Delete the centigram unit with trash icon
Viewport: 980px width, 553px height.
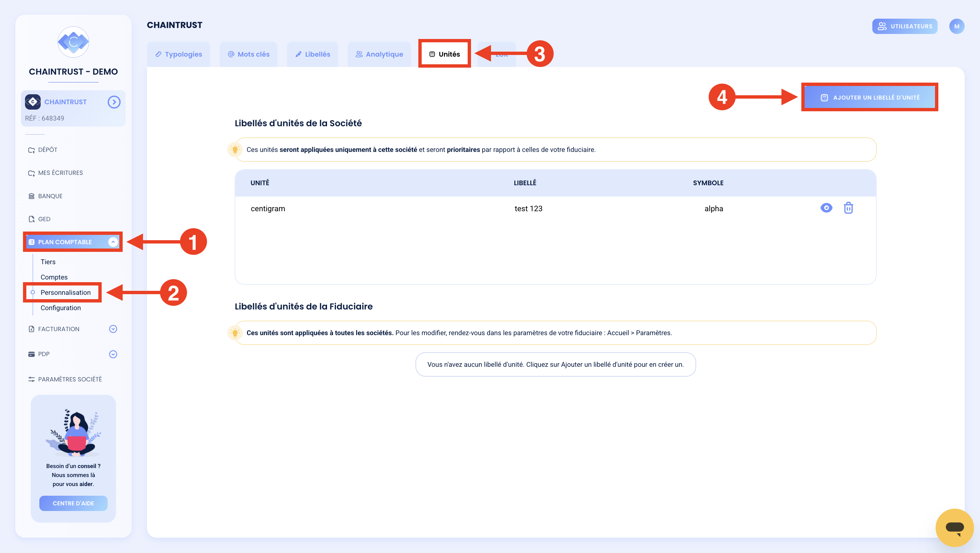848,208
